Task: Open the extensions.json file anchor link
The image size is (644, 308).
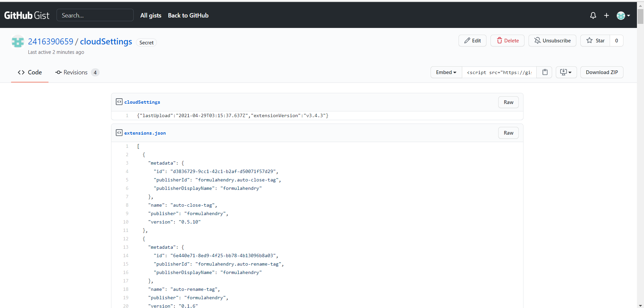Action: coord(145,133)
